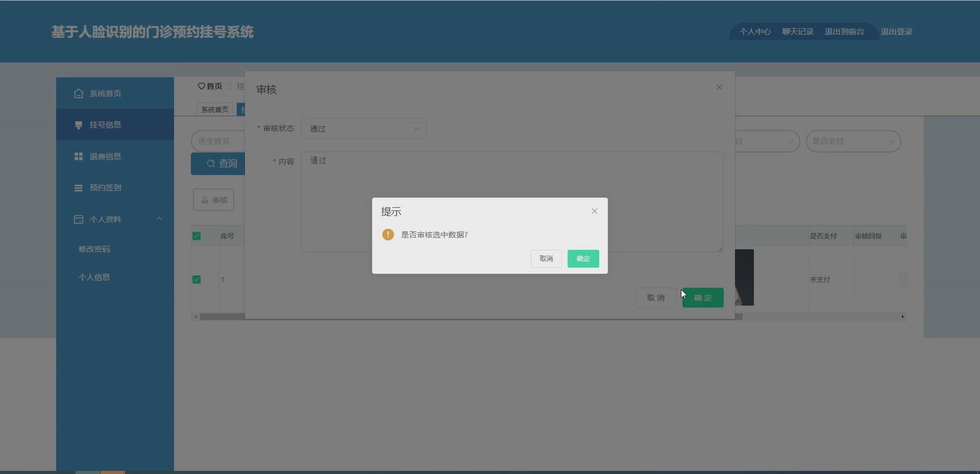Collapse the 个人资料 sidebar section

pos(159,219)
